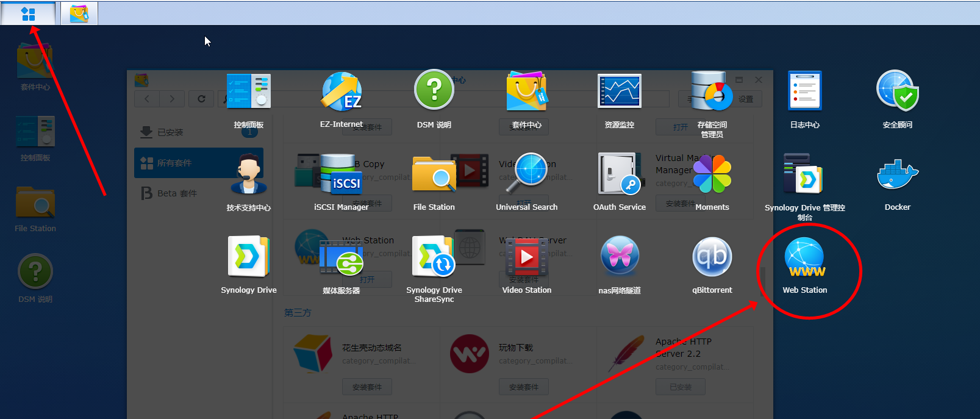This screenshot has width=980, height=419.
Task: Launch OAuth Service
Action: point(619,175)
